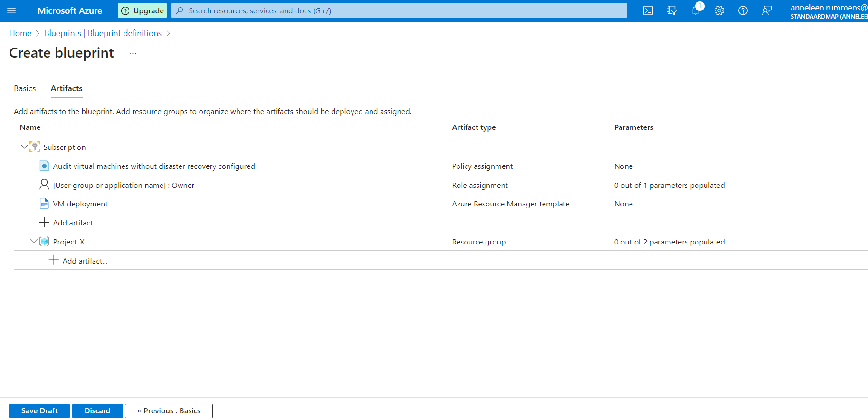Click the 'Resource group' type cell
This screenshot has height=420, width=868.
[x=479, y=242]
